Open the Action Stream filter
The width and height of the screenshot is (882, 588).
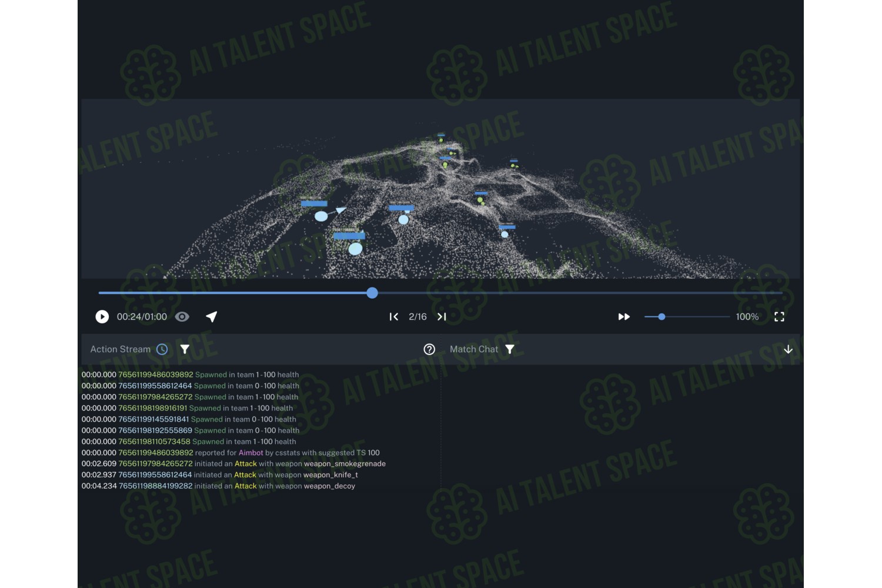[x=185, y=349]
